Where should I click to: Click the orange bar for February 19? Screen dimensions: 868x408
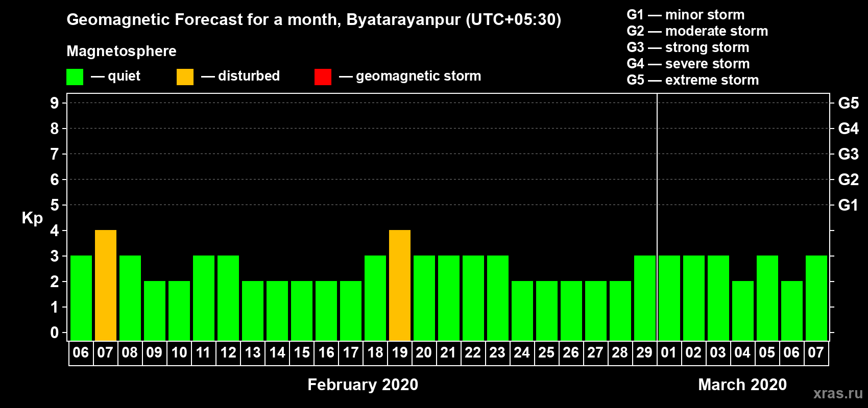(x=400, y=286)
